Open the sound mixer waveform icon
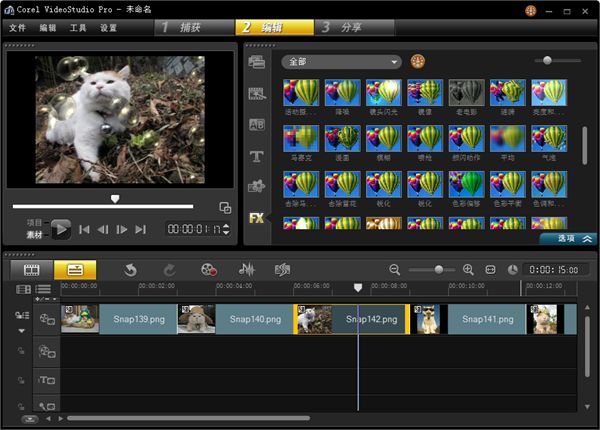The height and width of the screenshot is (430, 600). (x=246, y=270)
